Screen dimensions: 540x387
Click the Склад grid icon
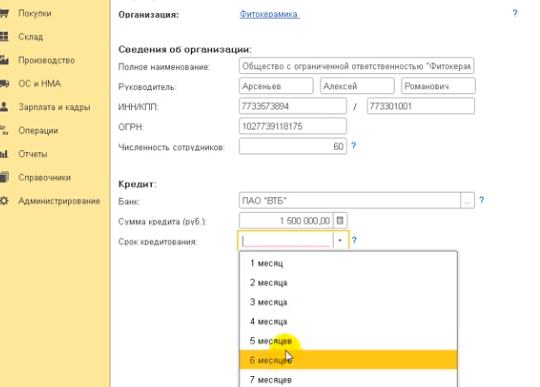[x=4, y=36]
